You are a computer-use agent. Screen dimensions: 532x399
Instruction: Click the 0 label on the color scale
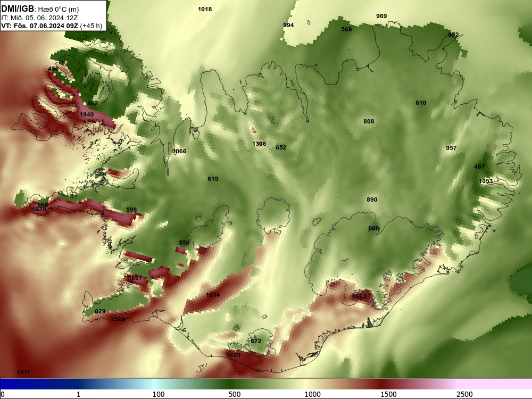tap(3, 394)
